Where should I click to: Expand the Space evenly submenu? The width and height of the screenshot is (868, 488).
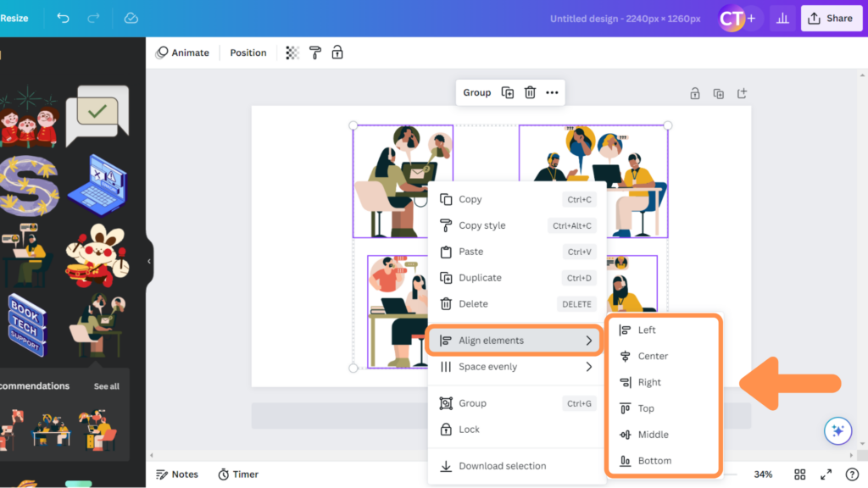pyautogui.click(x=517, y=366)
